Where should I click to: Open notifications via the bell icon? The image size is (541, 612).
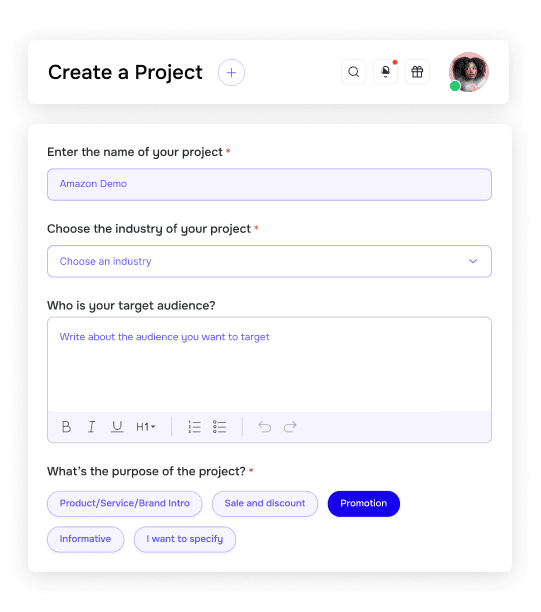[385, 72]
